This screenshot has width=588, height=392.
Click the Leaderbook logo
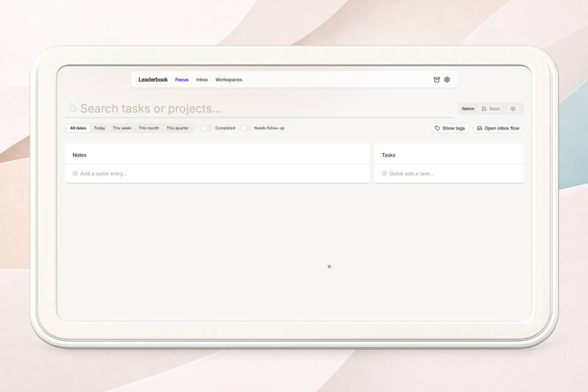click(153, 79)
